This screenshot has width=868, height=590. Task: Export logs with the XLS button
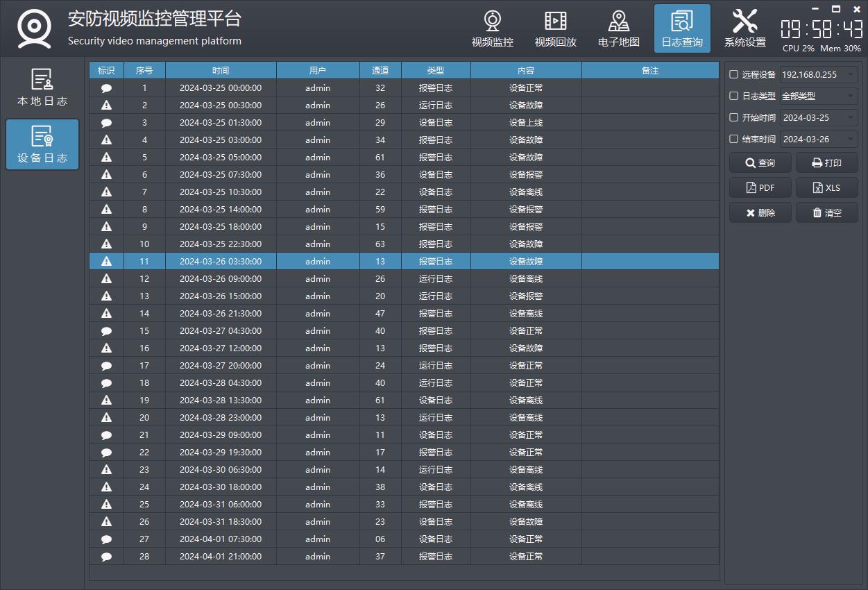click(826, 188)
